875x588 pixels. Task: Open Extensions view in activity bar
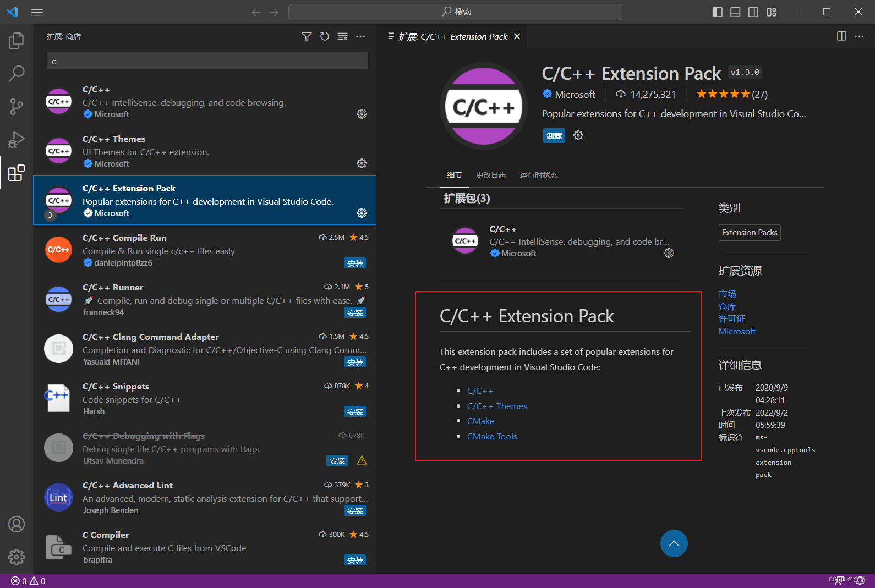click(17, 173)
